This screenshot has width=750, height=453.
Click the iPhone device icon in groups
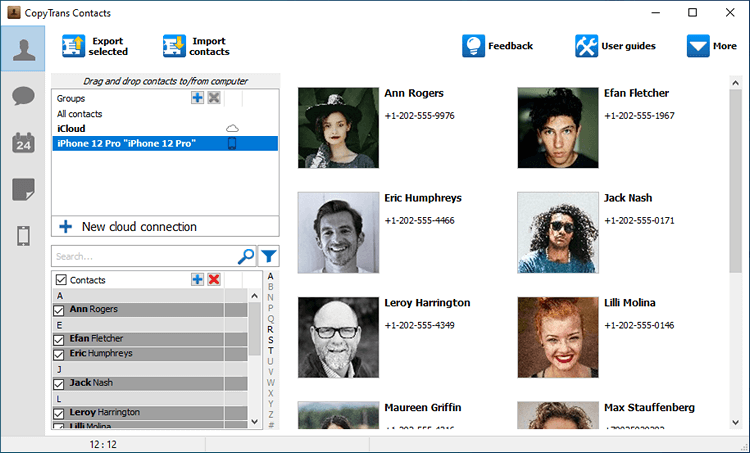(232, 144)
